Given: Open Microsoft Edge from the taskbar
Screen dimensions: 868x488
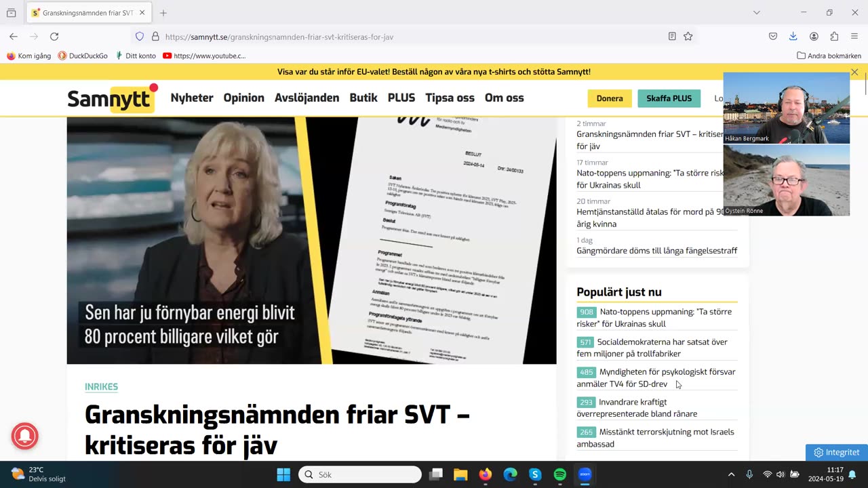Looking at the screenshot, I should point(510,474).
